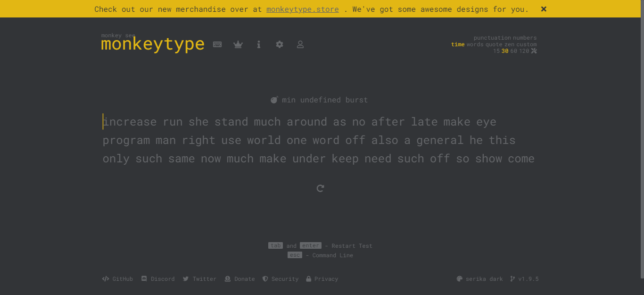Open the monkeytype.store link

click(302, 9)
